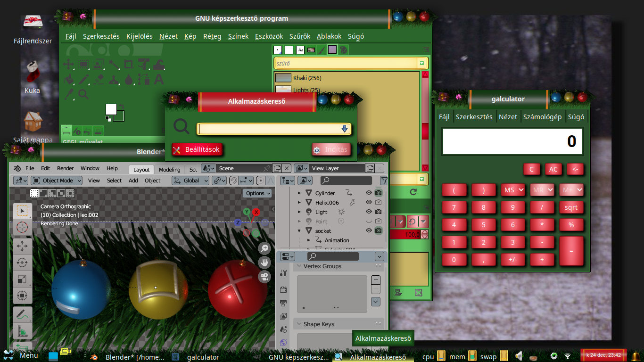The height and width of the screenshot is (362, 644).
Task: Open the search history dropdown arrow in Alkalmazáskereső
Action: 345,129
